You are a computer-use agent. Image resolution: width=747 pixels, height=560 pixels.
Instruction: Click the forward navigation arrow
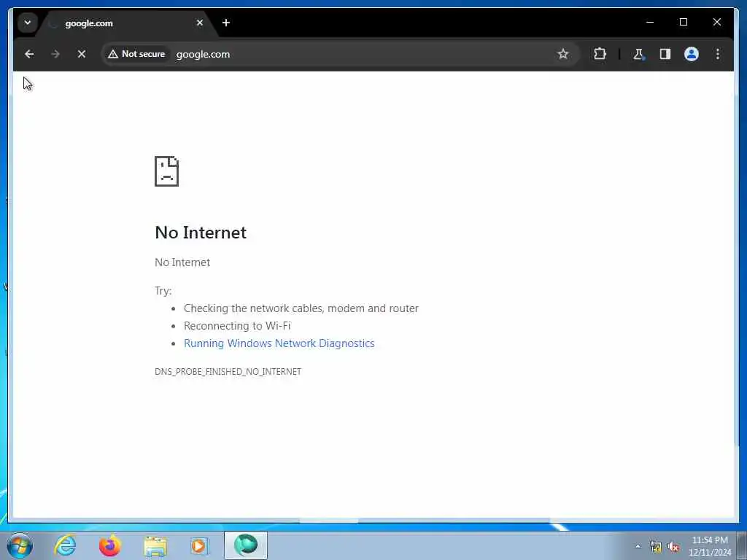tap(55, 54)
